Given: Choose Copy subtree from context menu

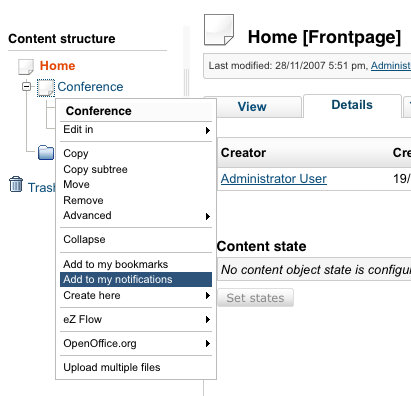Looking at the screenshot, I should click(x=95, y=169).
